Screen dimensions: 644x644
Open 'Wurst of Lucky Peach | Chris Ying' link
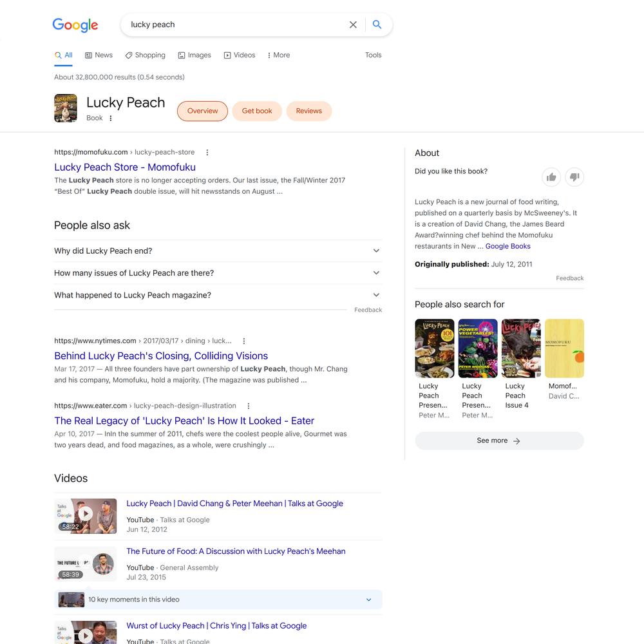(216, 625)
